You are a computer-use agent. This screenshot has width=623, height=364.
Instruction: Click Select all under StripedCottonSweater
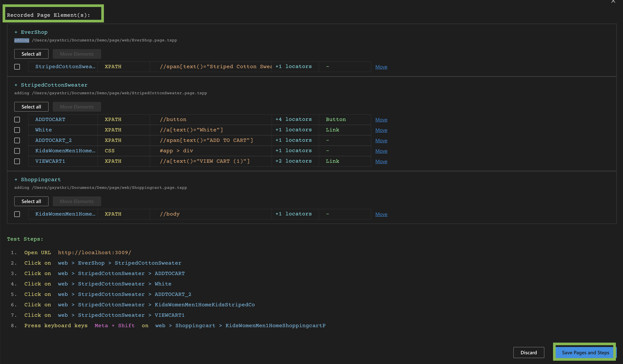tap(31, 107)
